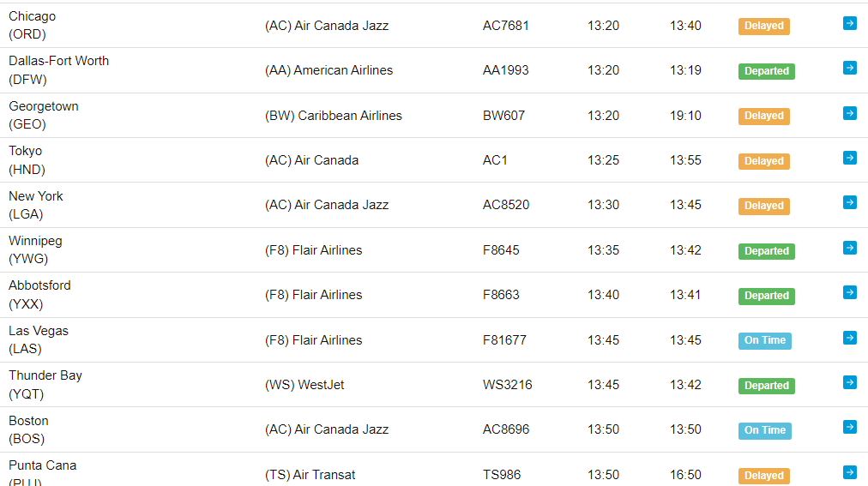The image size is (868, 486).
Task: Click the On Time badge for Boston flight
Action: [x=765, y=430]
